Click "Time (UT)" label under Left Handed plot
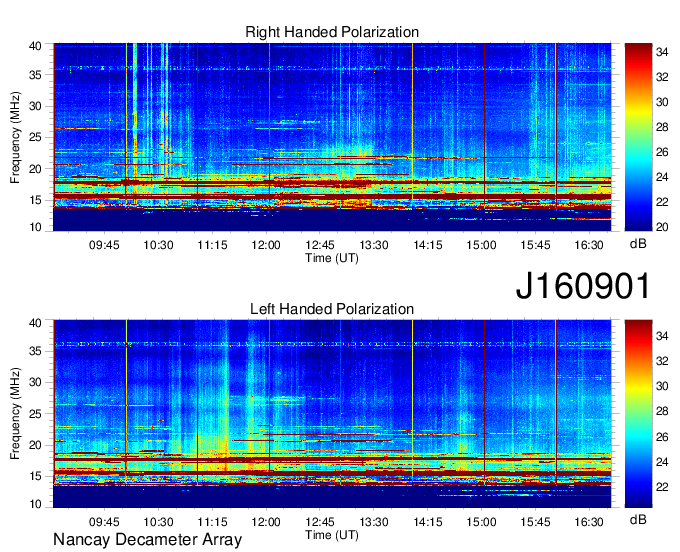The height and width of the screenshot is (552, 680). 332,535
